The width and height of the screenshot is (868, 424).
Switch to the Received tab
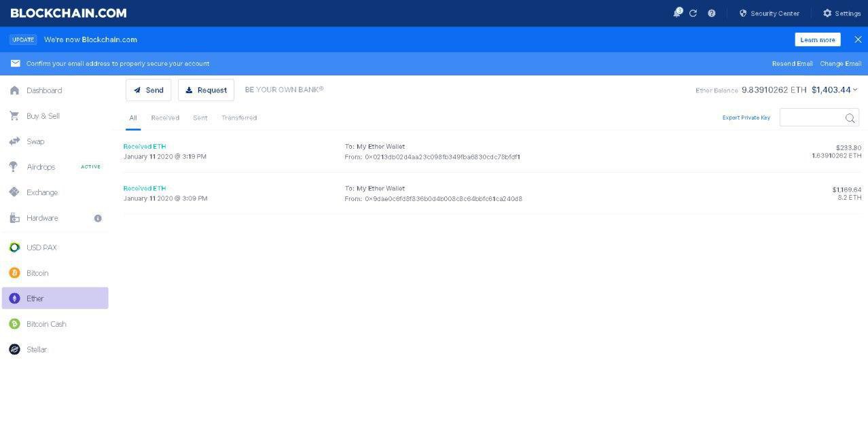pos(165,118)
